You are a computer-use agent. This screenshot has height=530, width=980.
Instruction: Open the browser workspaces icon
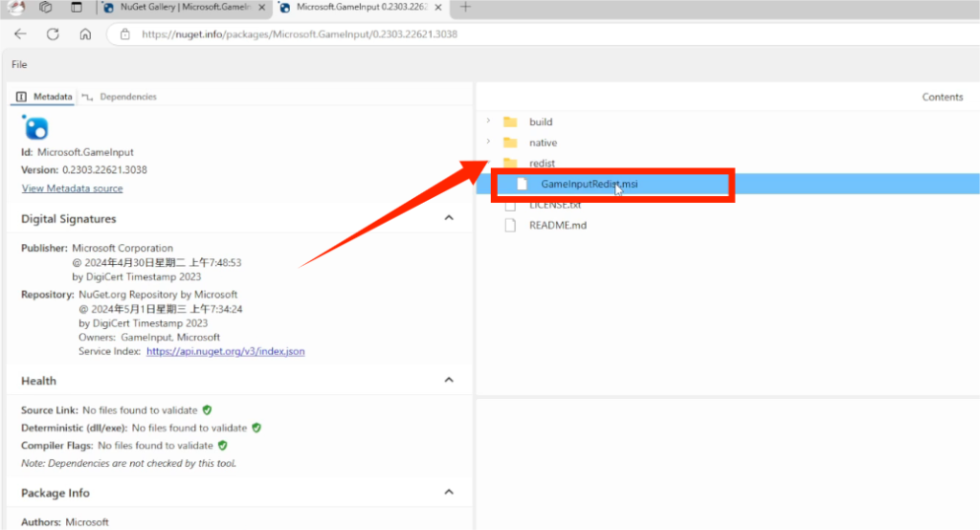click(x=45, y=8)
